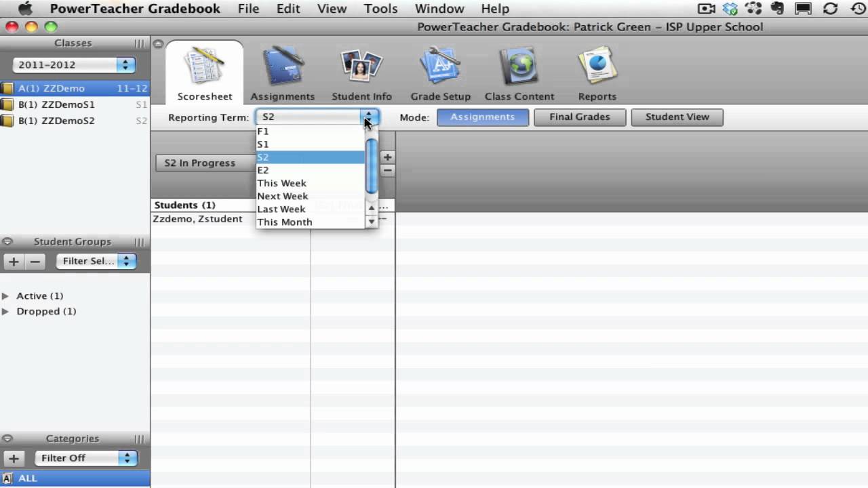Open the 2011-2012 year dropdown

click(75, 65)
